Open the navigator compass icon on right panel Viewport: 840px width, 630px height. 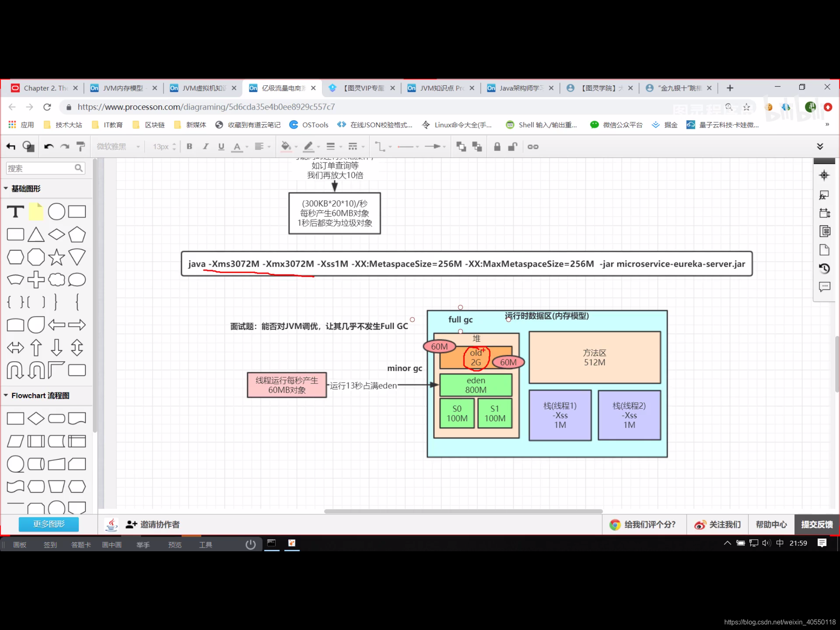(x=824, y=176)
